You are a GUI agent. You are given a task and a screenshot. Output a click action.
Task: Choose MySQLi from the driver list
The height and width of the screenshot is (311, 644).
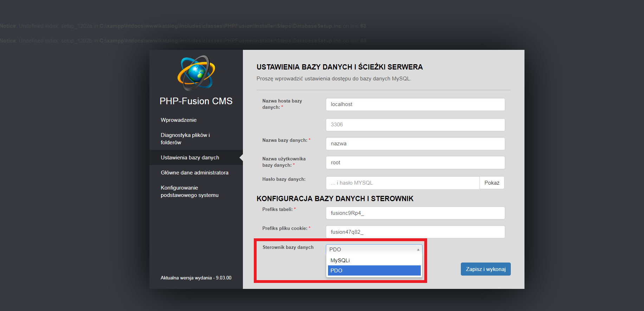374,260
